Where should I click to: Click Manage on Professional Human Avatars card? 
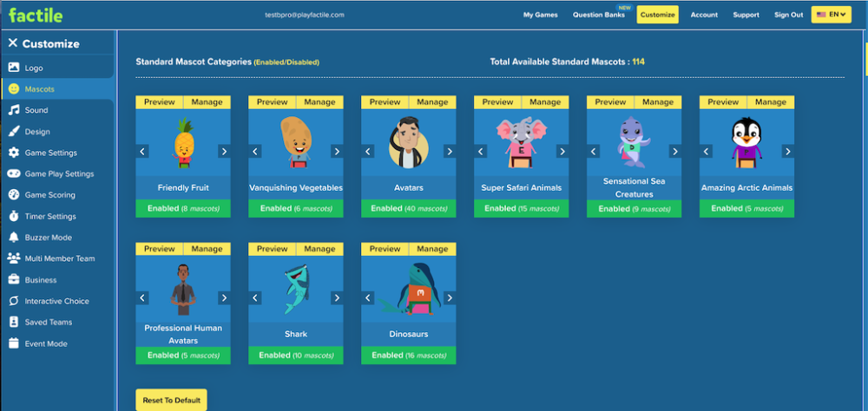(207, 249)
